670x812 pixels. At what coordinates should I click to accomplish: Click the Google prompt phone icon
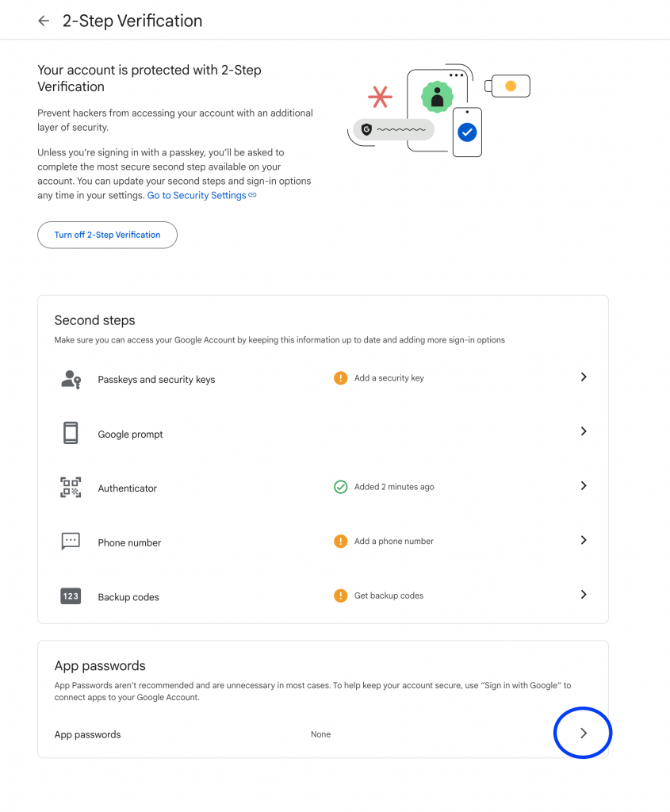click(x=71, y=433)
